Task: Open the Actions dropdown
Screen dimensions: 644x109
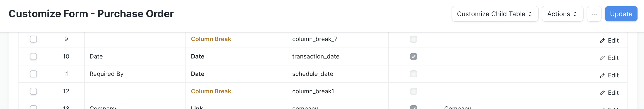Action: [x=562, y=14]
